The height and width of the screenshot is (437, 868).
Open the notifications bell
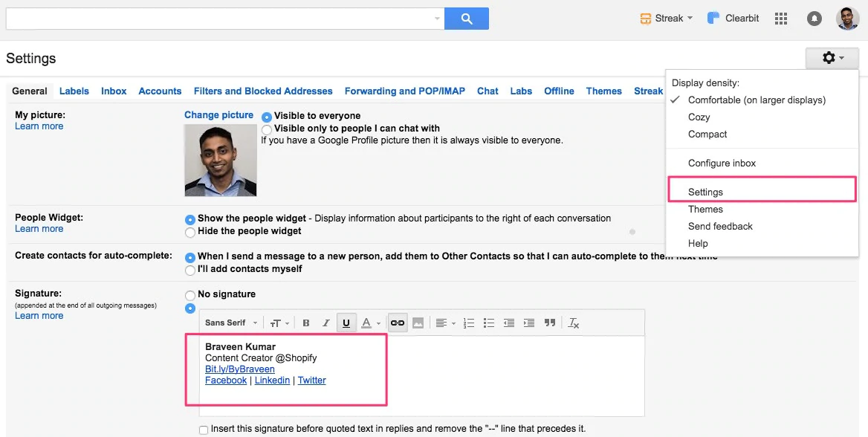[x=814, y=19]
